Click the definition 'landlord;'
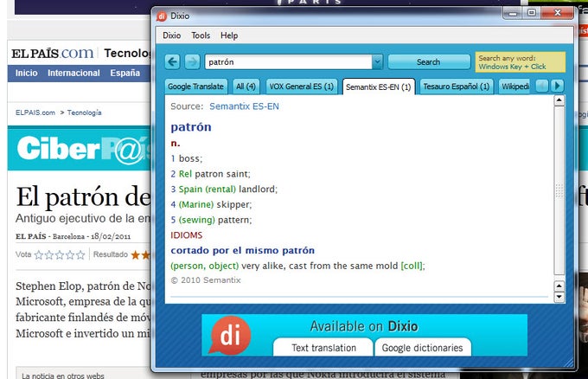This screenshot has width=588, height=379. pyautogui.click(x=258, y=189)
